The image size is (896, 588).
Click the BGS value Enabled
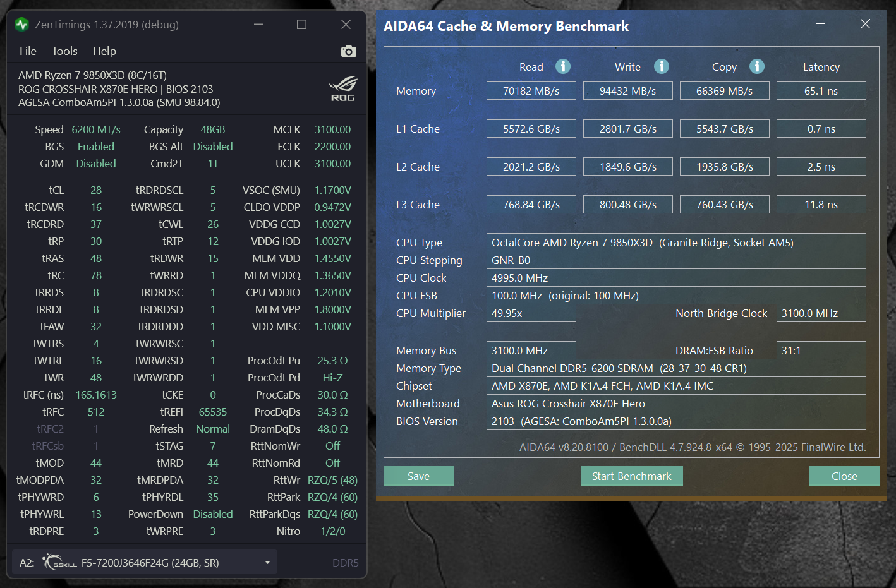pos(96,147)
